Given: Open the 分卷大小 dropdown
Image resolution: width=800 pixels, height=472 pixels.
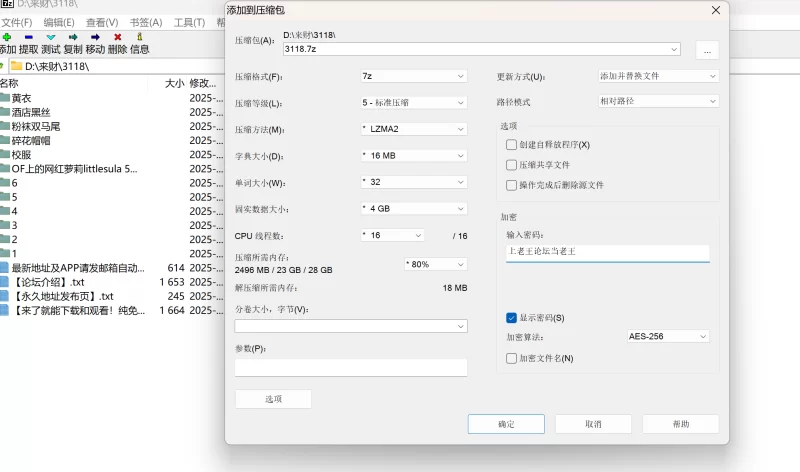Looking at the screenshot, I should (351, 326).
